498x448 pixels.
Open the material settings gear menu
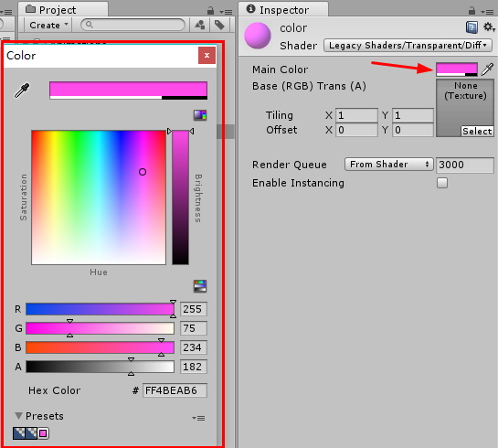click(489, 27)
